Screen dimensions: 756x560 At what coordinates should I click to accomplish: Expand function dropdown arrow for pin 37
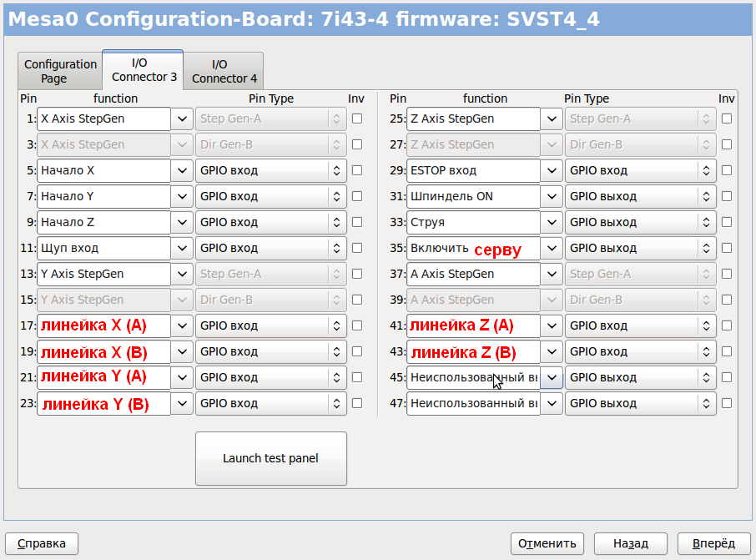click(x=552, y=274)
